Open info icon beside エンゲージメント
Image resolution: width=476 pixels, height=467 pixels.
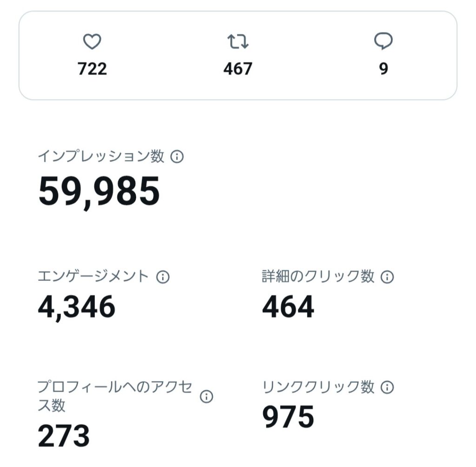163,277
